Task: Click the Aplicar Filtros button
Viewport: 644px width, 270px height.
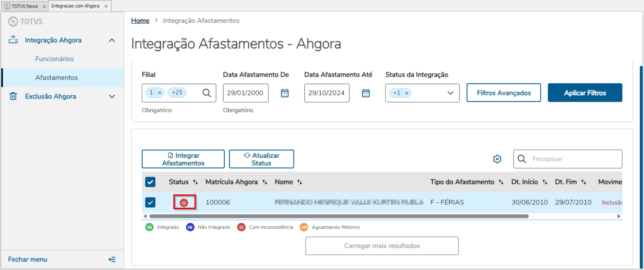Action: [x=585, y=93]
